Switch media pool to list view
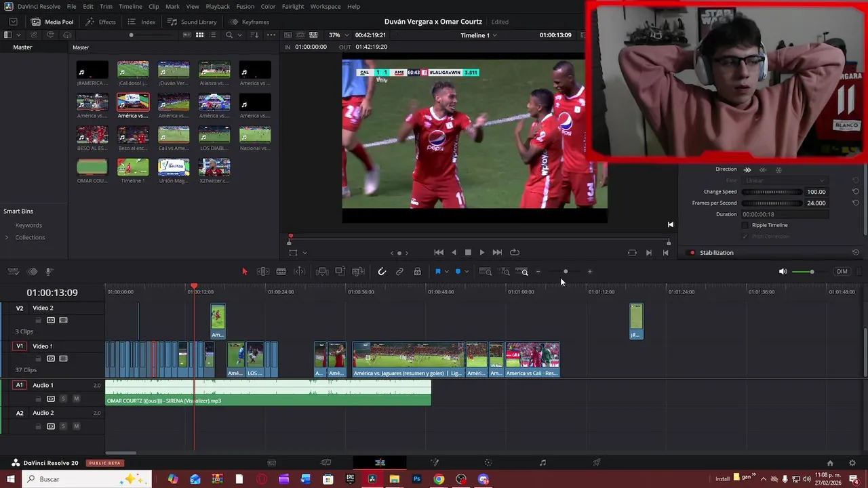Screen dimensions: 868x488 coord(213,35)
